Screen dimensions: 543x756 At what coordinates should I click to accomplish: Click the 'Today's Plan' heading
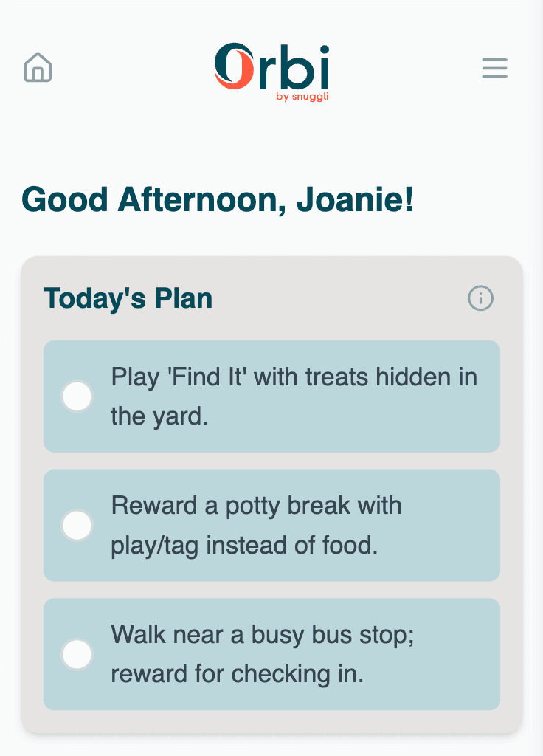(x=128, y=298)
